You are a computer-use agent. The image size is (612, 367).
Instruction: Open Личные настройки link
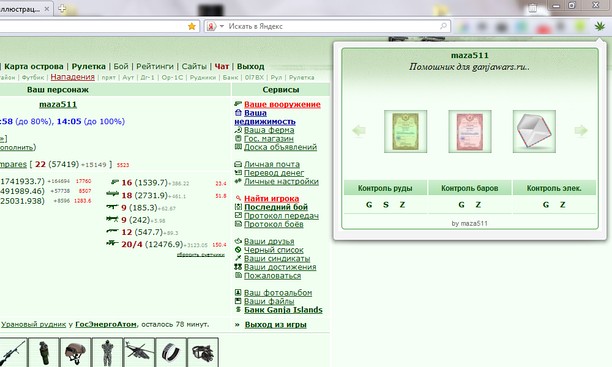coord(281,182)
